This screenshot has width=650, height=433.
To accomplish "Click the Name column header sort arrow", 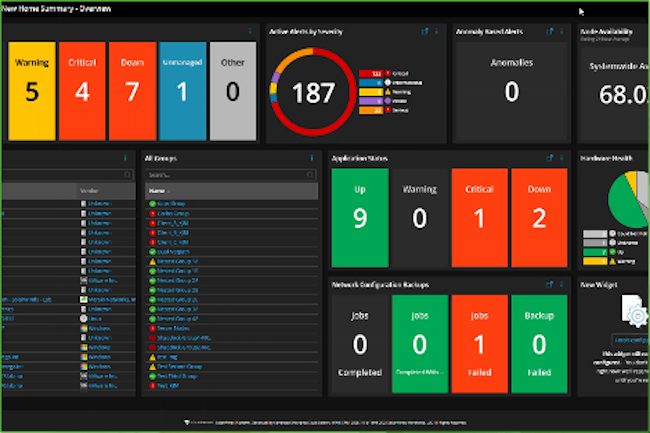I will [x=170, y=190].
